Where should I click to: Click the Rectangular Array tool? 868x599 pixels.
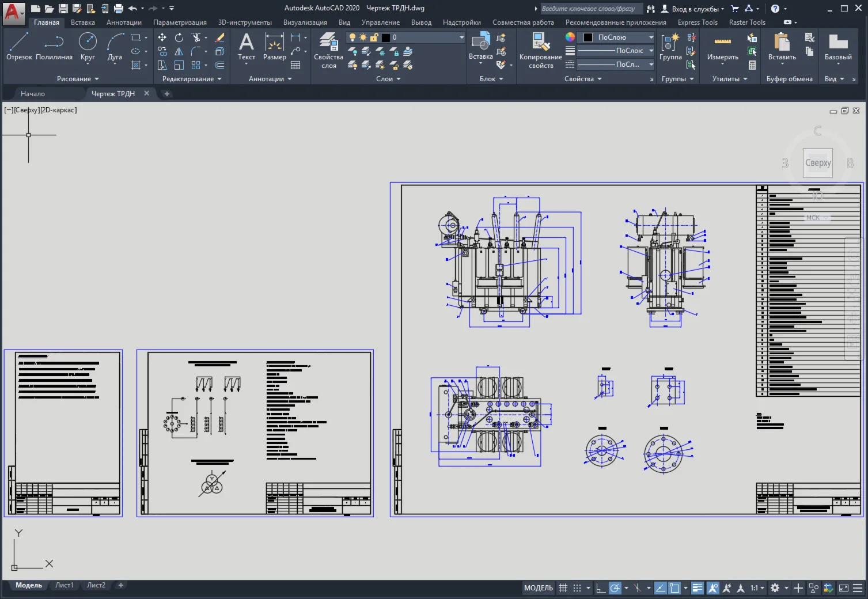click(x=196, y=65)
